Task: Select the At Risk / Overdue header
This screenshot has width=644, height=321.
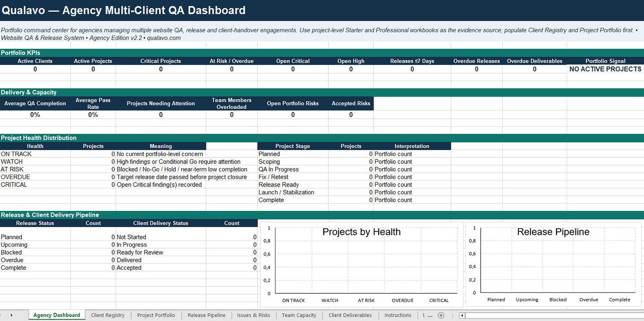Action: tap(231, 61)
